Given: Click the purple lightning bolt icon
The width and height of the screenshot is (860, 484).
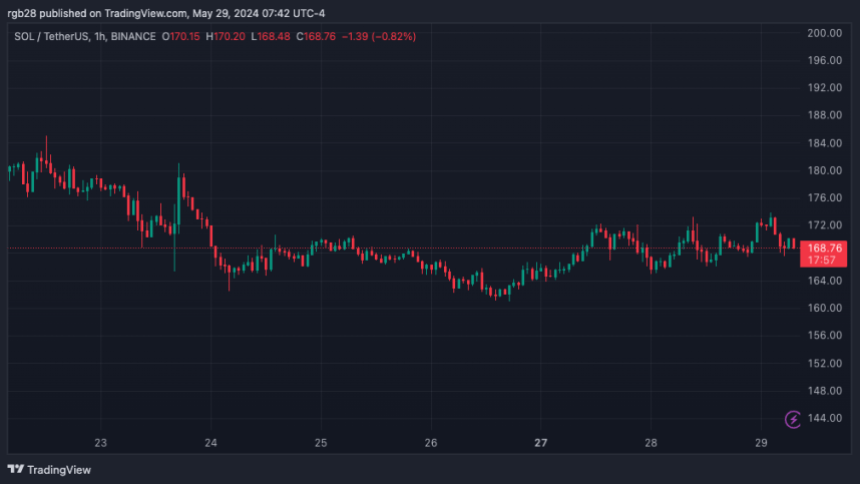Looking at the screenshot, I should [x=793, y=419].
